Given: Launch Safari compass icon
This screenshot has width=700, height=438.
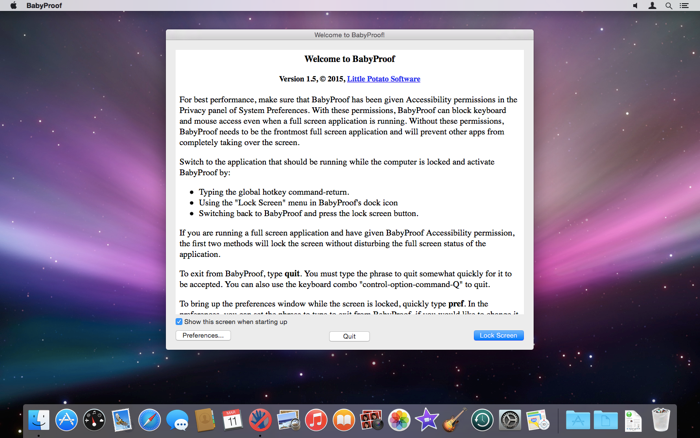Looking at the screenshot, I should [149, 420].
